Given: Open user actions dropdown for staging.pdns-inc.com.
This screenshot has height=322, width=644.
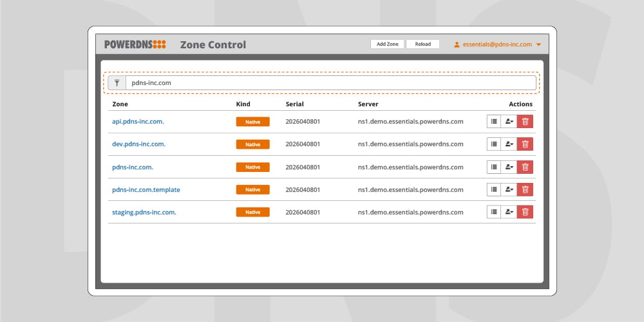Looking at the screenshot, I should coord(509,212).
